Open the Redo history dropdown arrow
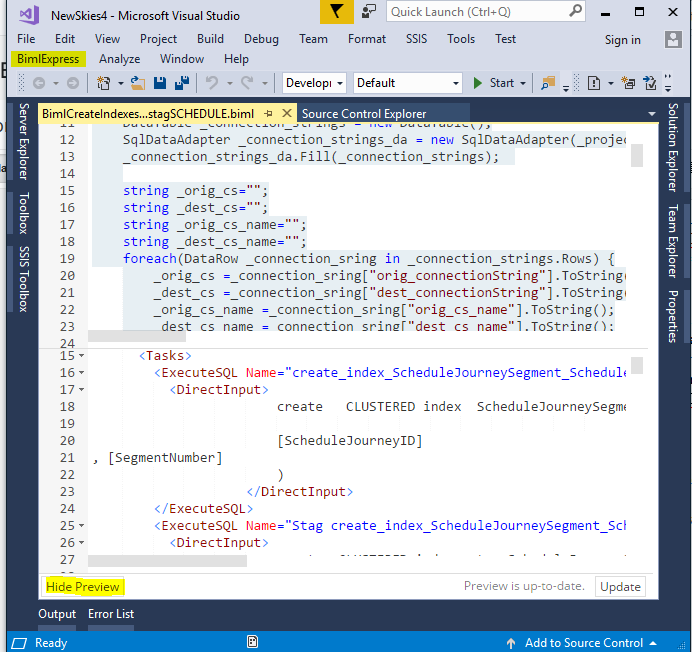692x652 pixels. [265, 83]
